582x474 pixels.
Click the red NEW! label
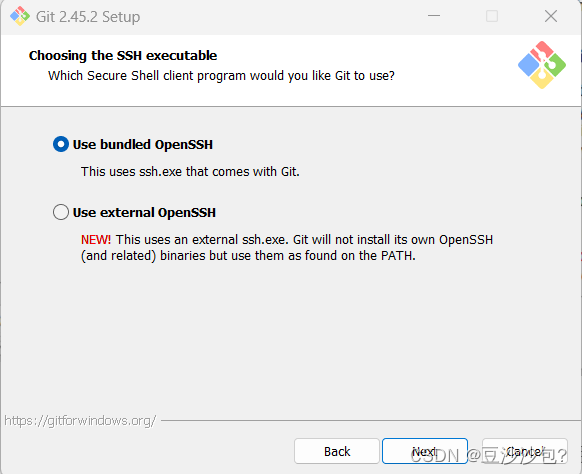tap(96, 239)
